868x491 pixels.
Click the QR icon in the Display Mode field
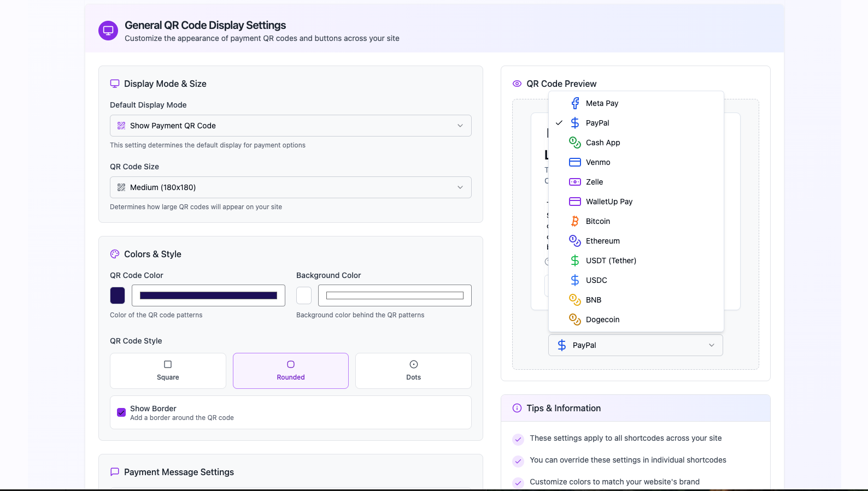[x=121, y=126]
